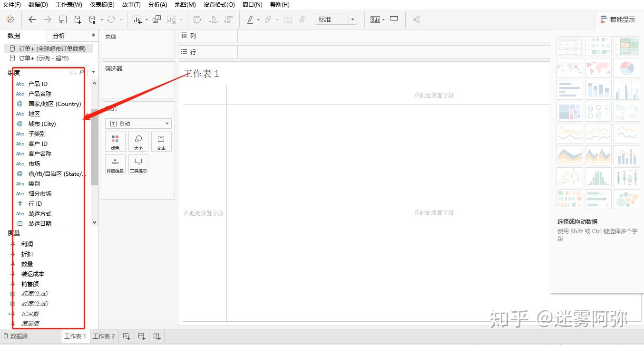Click the refresh/run update toolbar icon
Image resolution: width=644 pixels, height=345 pixels.
[111, 19]
